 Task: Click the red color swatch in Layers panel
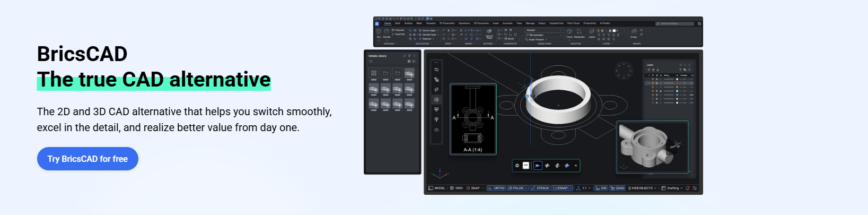tap(677, 83)
